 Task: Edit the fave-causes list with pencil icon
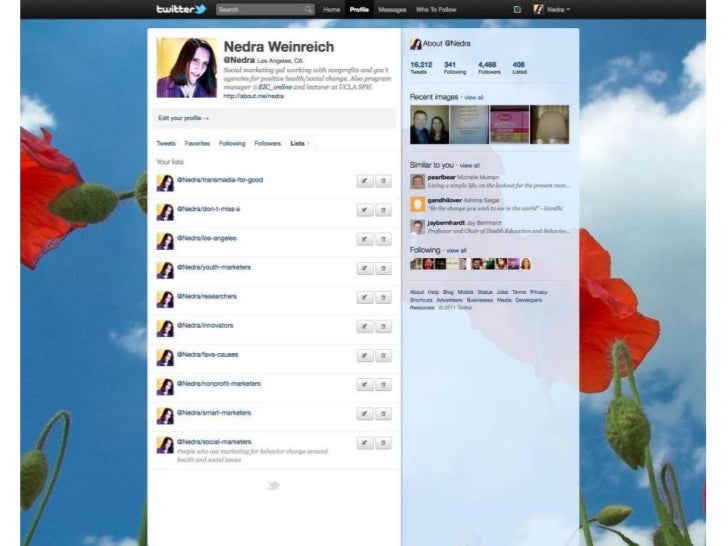366,355
